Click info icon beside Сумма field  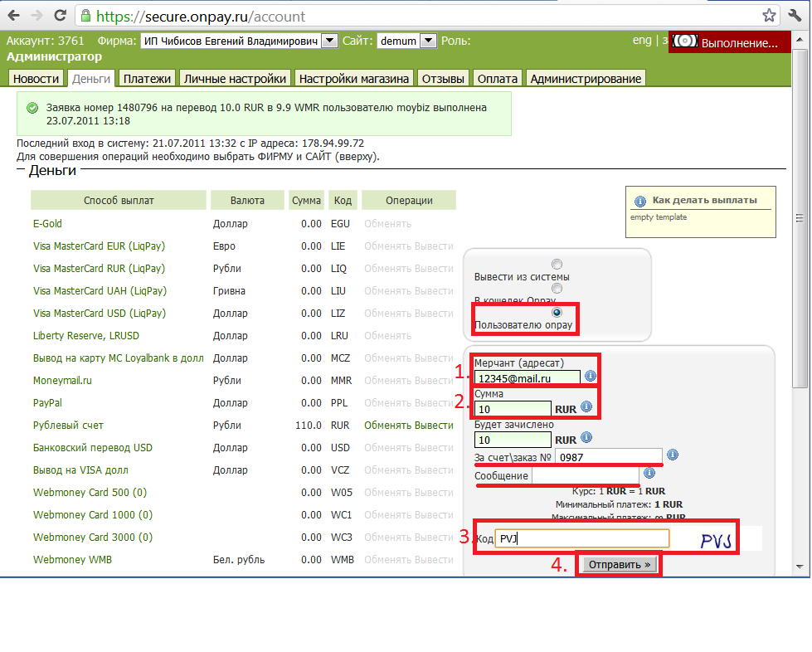coord(586,407)
